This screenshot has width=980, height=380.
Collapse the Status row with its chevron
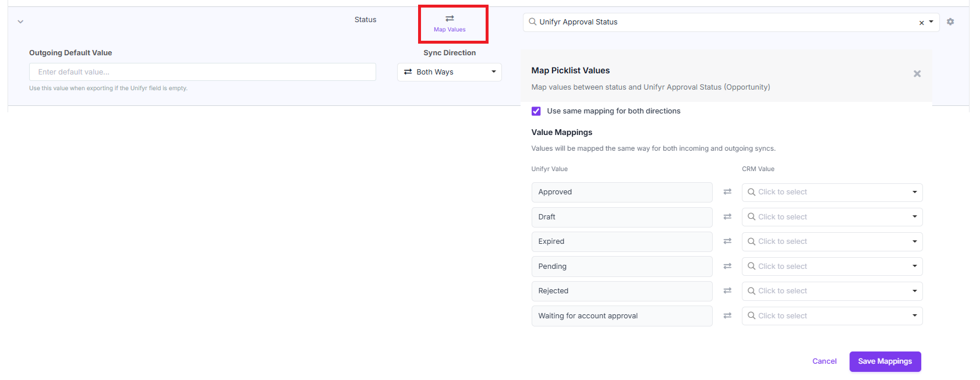coord(20,22)
